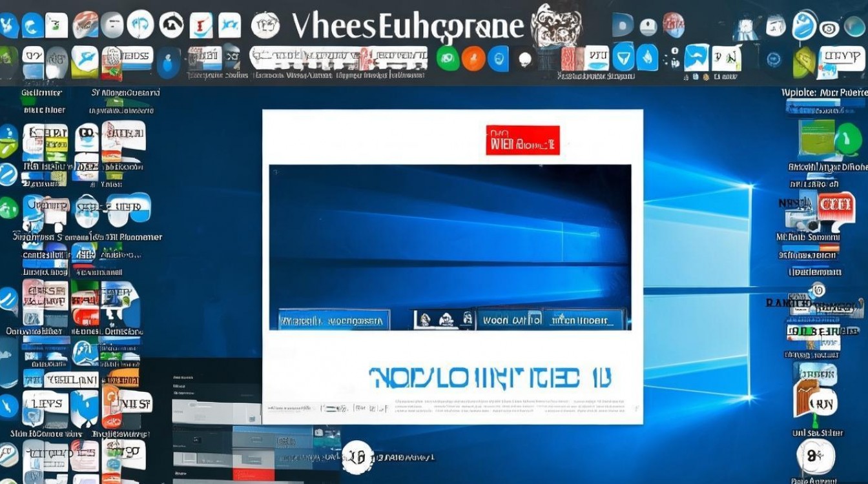Click the green teardrop icon on the right side
The width and height of the screenshot is (868, 484).
click(848, 139)
